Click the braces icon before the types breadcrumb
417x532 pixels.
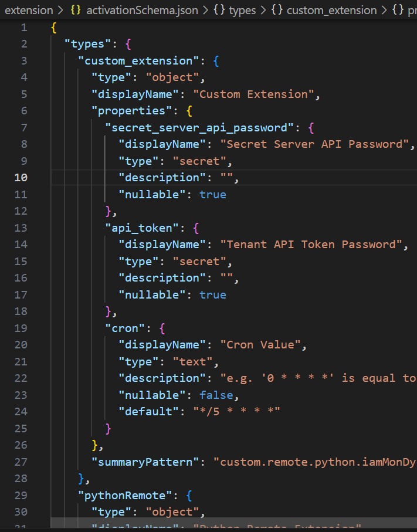[218, 11]
